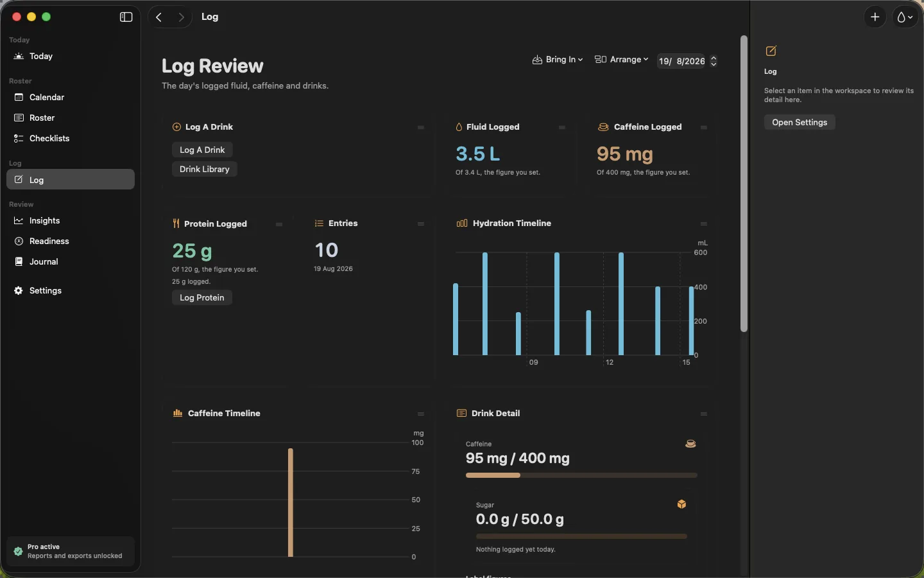Open Readiness in the sidebar

[71, 241]
